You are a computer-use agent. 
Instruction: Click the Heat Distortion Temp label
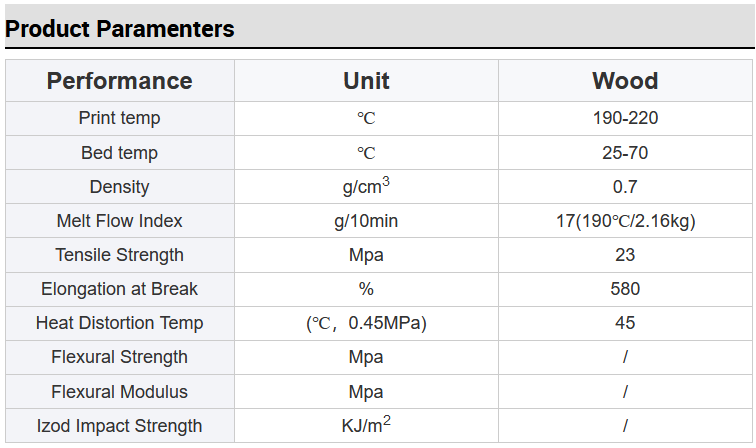click(x=120, y=323)
